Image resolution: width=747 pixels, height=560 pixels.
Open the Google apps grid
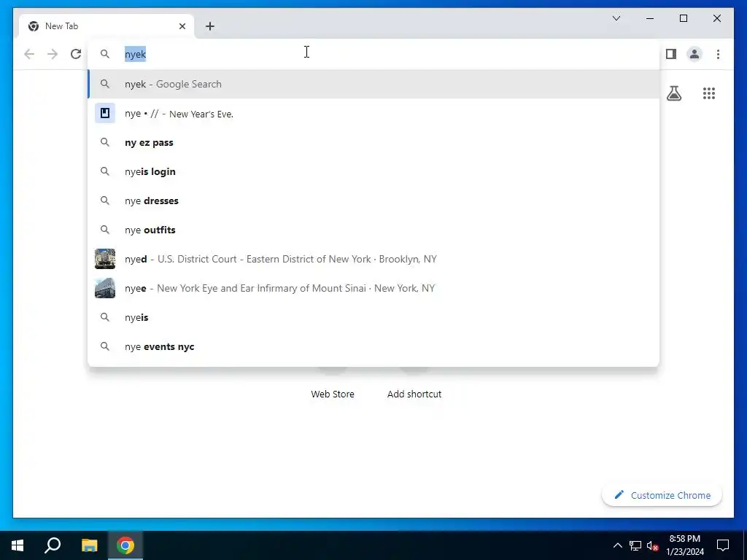709,93
